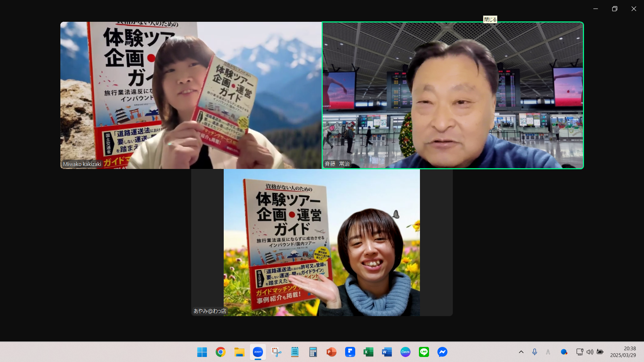This screenshot has width=644, height=362.
Task: Open PowerPoint from the taskbar
Action: coord(331,352)
